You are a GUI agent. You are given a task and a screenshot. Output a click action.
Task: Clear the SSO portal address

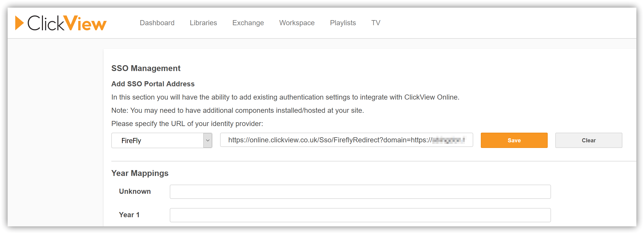[589, 140]
